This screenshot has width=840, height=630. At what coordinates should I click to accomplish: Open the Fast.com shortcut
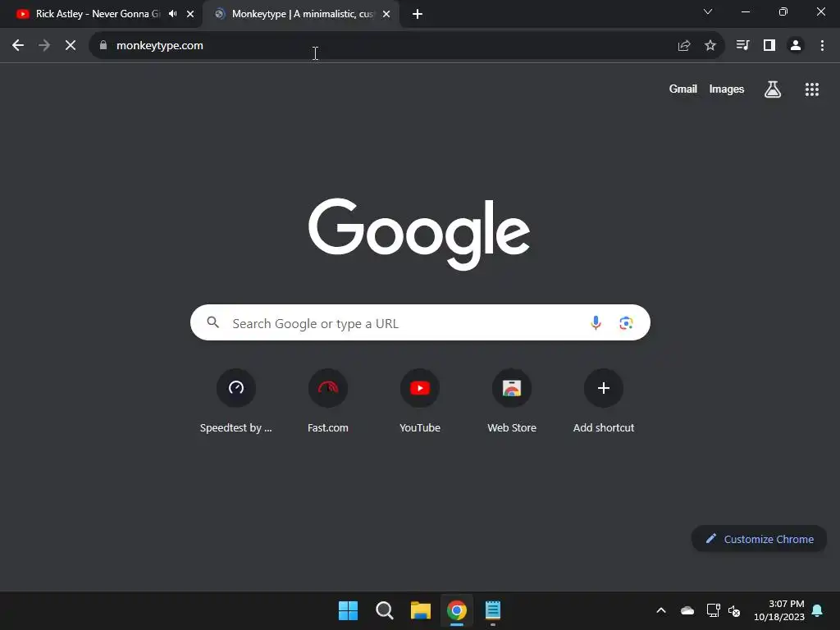click(x=328, y=400)
